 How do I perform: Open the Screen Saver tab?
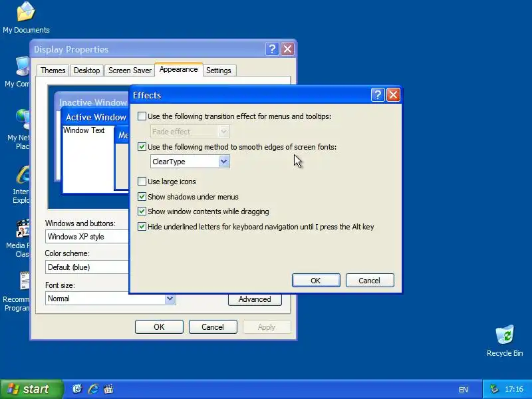[130, 70]
